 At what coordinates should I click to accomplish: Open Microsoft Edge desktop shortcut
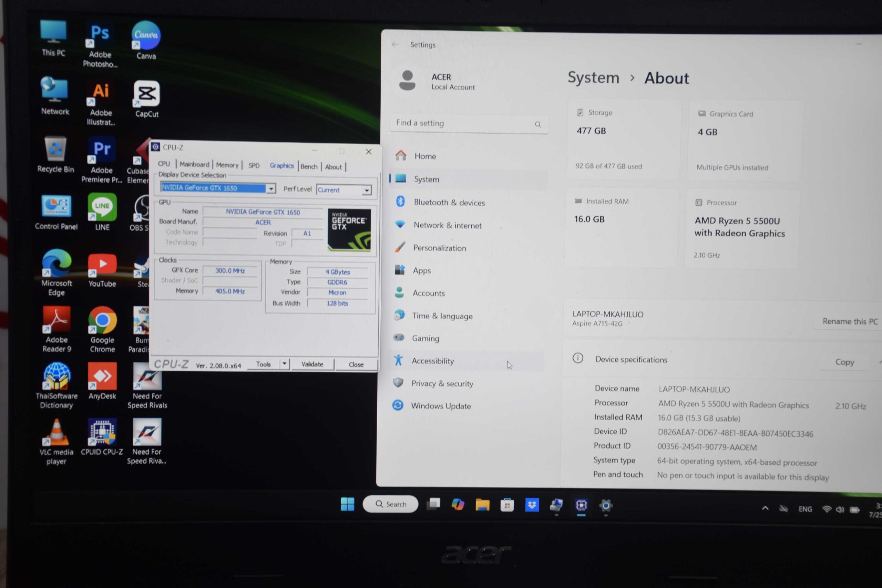[56, 272]
